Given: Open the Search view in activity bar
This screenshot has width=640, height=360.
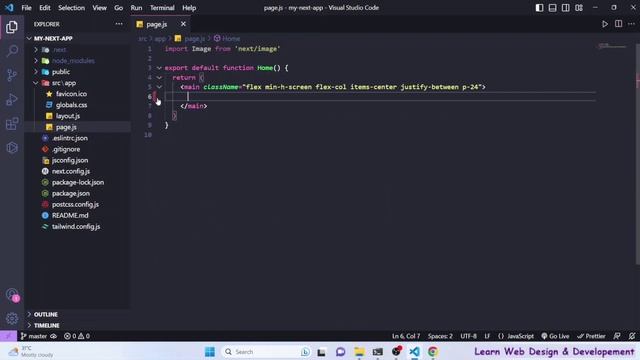Looking at the screenshot, I should pos(12,51).
